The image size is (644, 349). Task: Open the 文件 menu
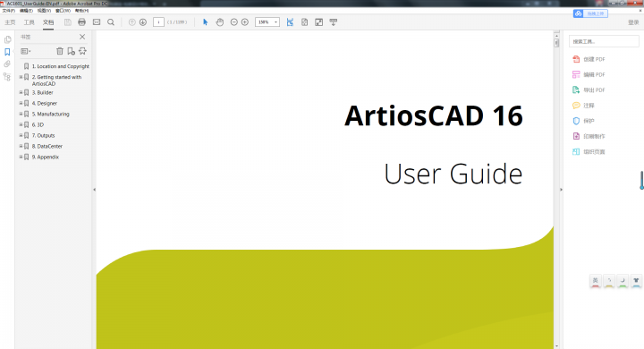(9, 11)
